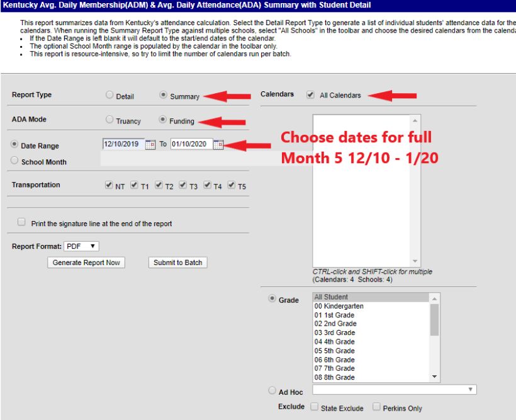This screenshot has width=516, height=420.
Task: Open the end date calendar picker icon
Action: 218,145
